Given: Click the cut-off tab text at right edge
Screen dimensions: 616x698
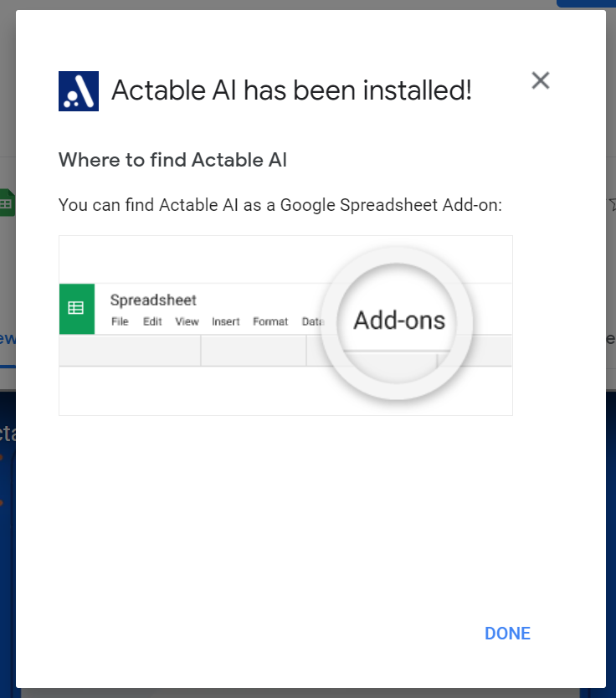Looking at the screenshot, I should 611,339.
